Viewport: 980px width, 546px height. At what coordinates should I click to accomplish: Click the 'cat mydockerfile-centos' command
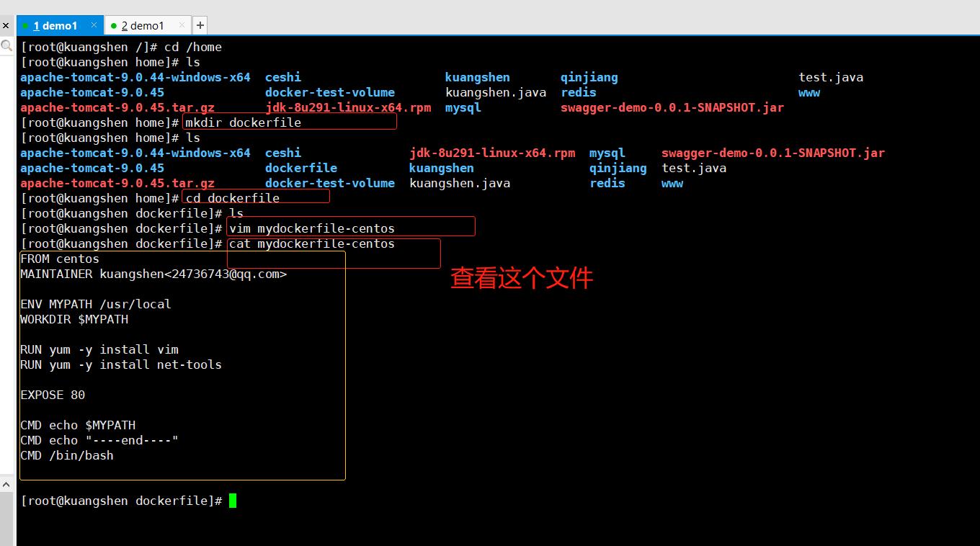pyautogui.click(x=312, y=243)
